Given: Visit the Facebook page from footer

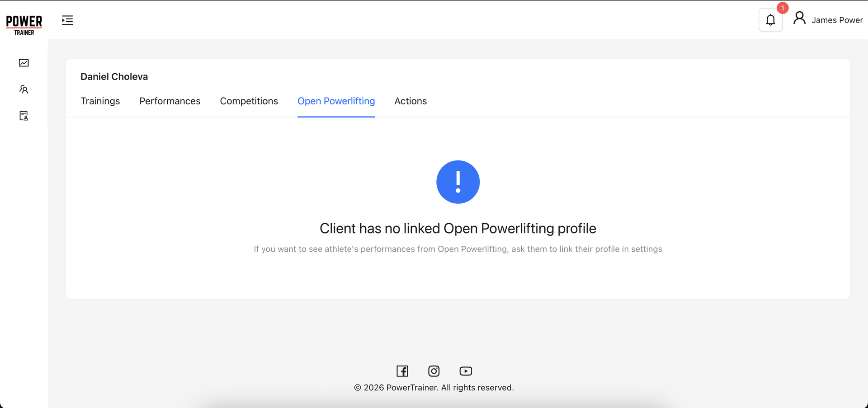Looking at the screenshot, I should [402, 371].
